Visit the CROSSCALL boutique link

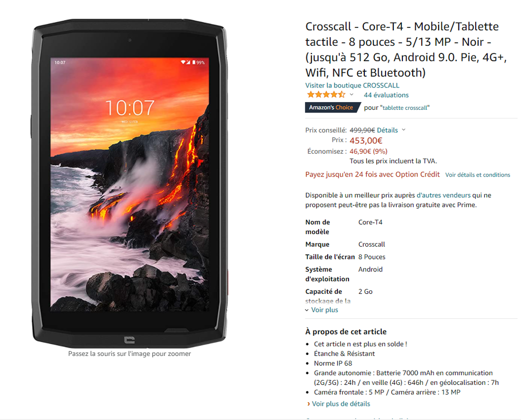tap(352, 85)
